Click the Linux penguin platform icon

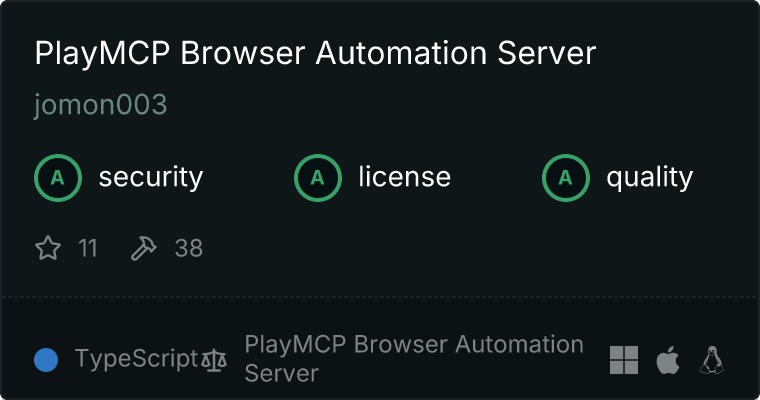click(712, 360)
